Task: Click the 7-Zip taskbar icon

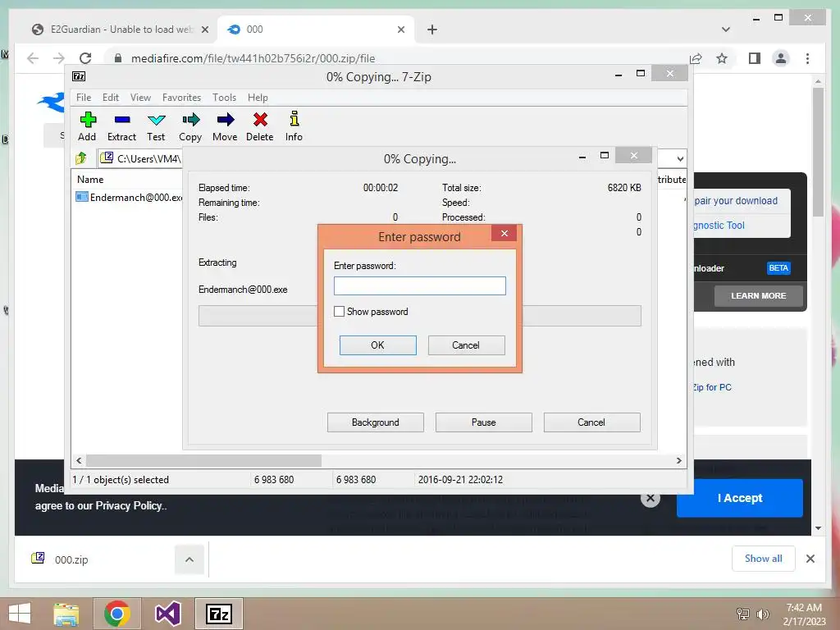Action: click(218, 614)
